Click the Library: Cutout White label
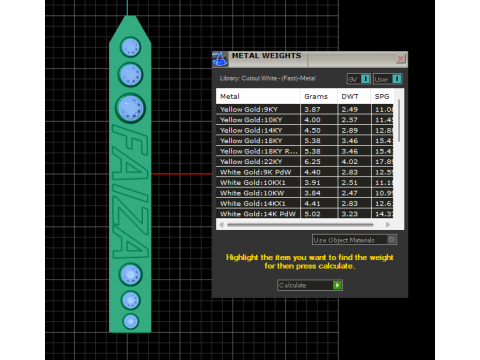 click(x=268, y=78)
